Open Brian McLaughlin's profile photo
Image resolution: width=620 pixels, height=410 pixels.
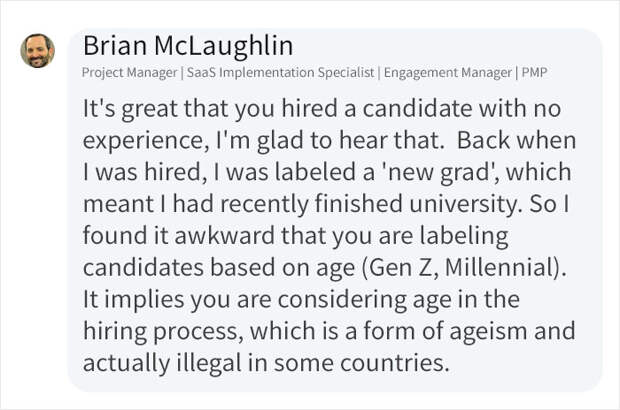pos(38,51)
